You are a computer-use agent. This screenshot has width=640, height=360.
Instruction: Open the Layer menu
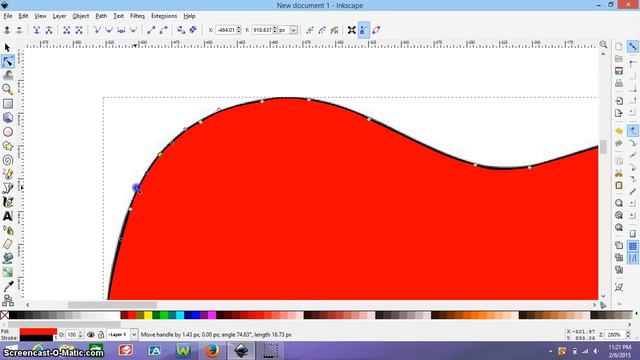click(59, 16)
